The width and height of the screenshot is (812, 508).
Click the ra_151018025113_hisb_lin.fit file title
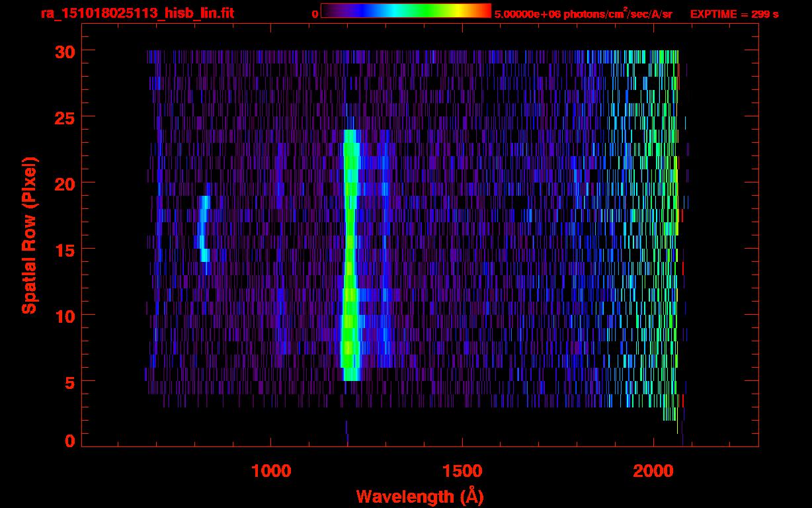(137, 13)
